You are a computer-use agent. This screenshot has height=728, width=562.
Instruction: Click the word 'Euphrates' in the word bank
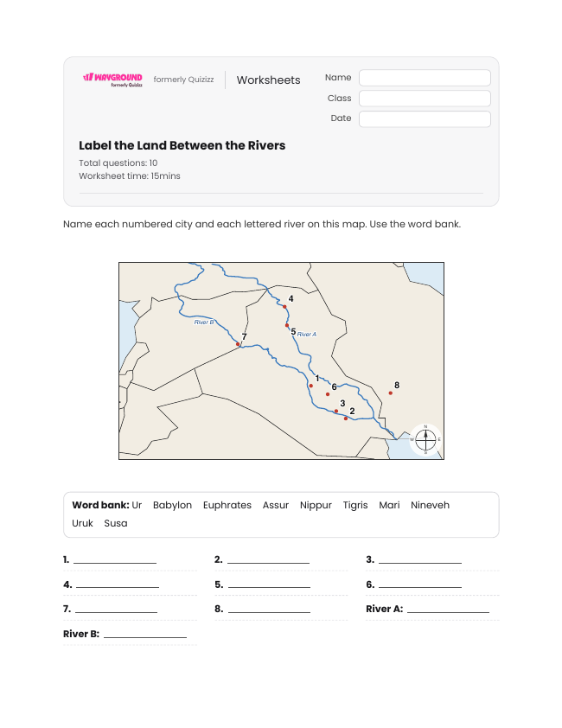227,505
